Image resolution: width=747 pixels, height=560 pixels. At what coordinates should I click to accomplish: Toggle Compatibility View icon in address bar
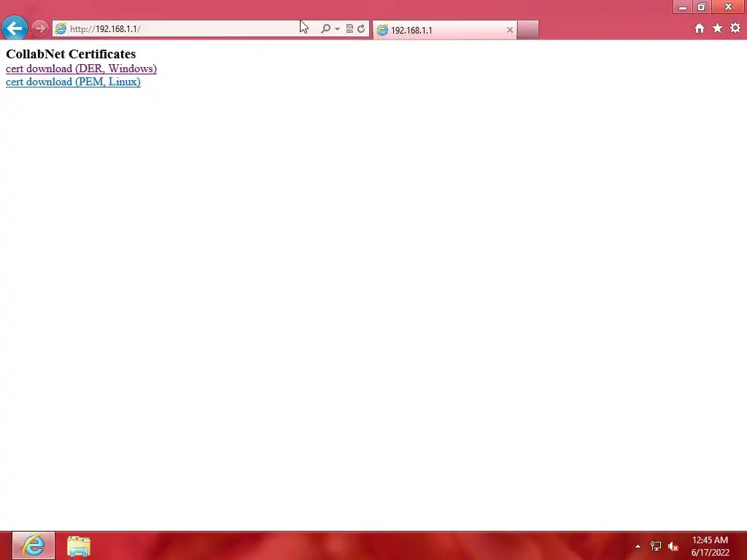[x=349, y=28]
